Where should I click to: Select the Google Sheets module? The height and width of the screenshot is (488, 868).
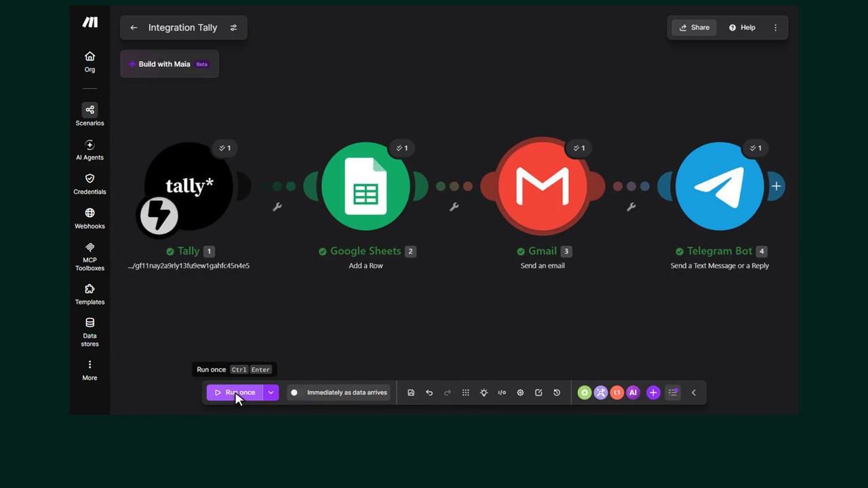pyautogui.click(x=366, y=186)
